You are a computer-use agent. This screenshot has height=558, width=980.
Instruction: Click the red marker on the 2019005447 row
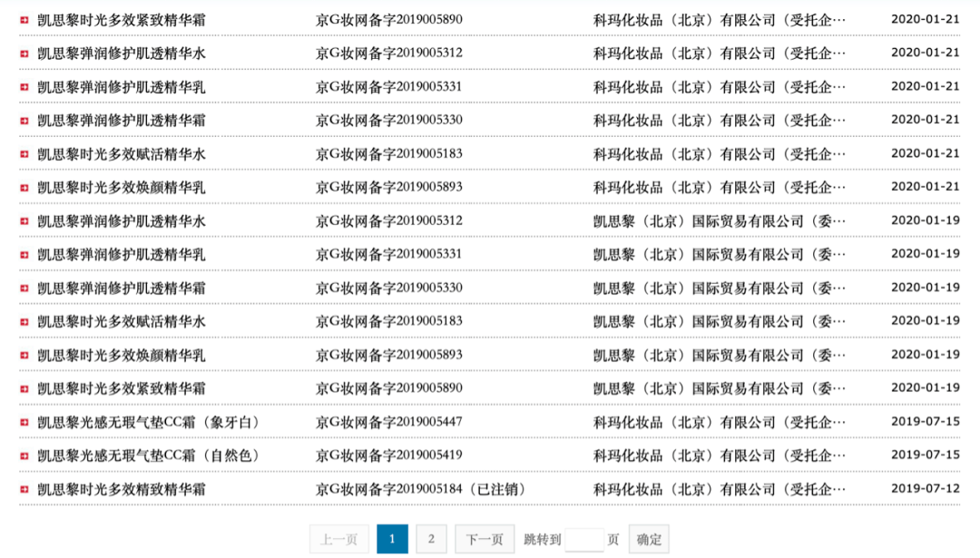click(x=23, y=421)
